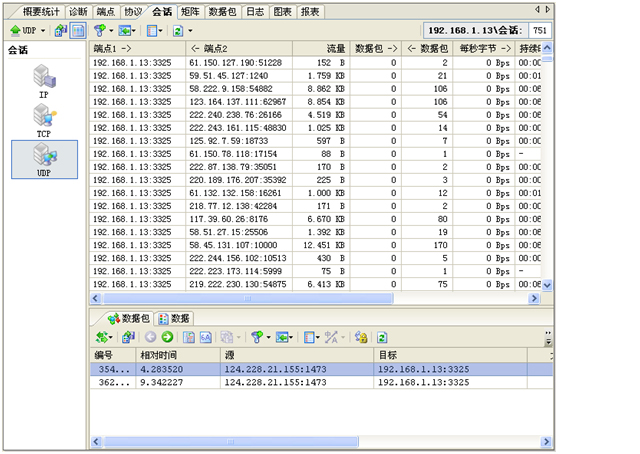Select the IP conversation icon in sidebar
The width and height of the screenshot is (640, 454).
click(43, 78)
